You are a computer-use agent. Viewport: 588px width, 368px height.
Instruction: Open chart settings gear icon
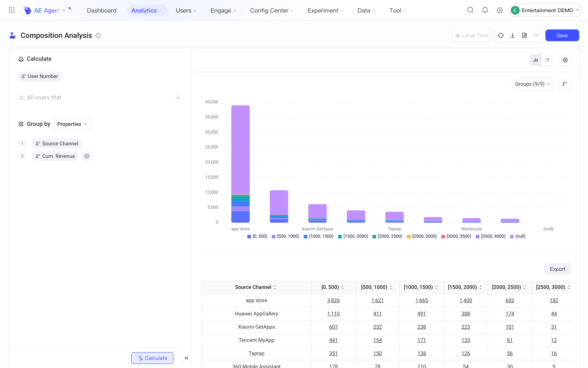[565, 60]
